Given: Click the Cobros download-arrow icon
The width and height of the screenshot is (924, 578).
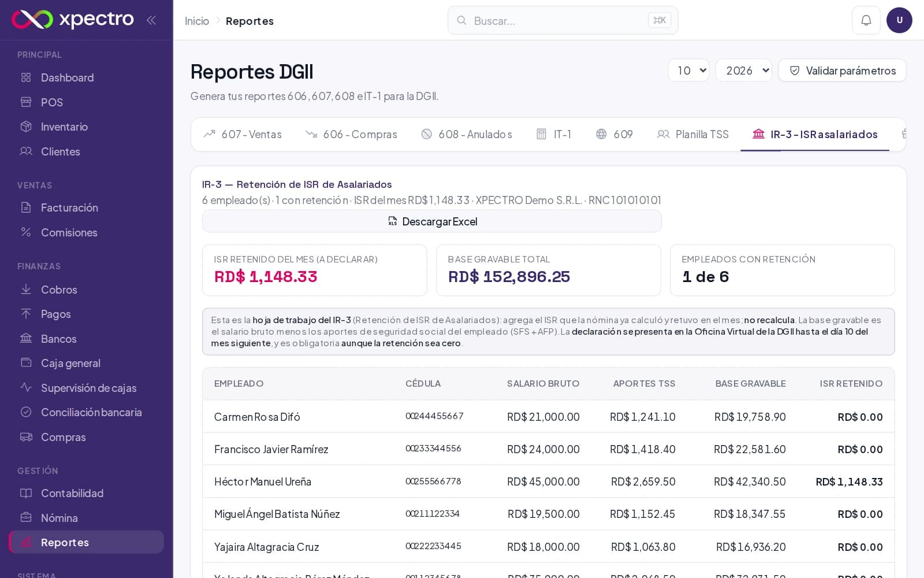Looking at the screenshot, I should tap(26, 290).
